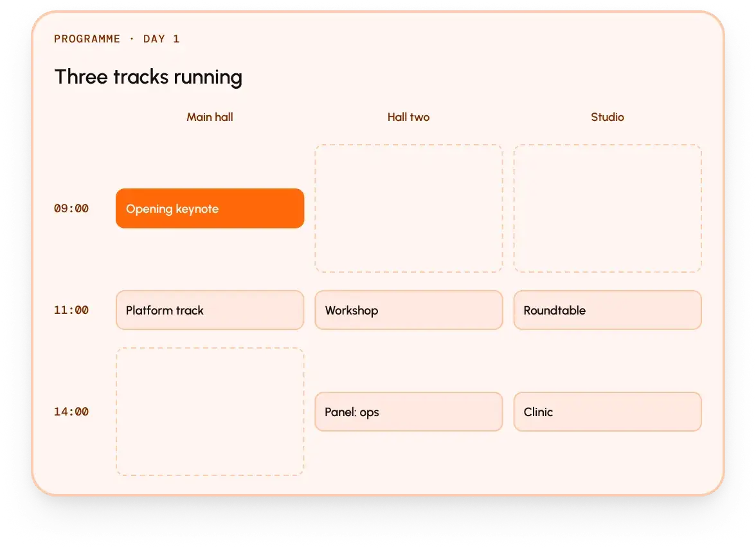Select the Platform track session
The width and height of the screenshot is (756, 548).
[x=210, y=310]
